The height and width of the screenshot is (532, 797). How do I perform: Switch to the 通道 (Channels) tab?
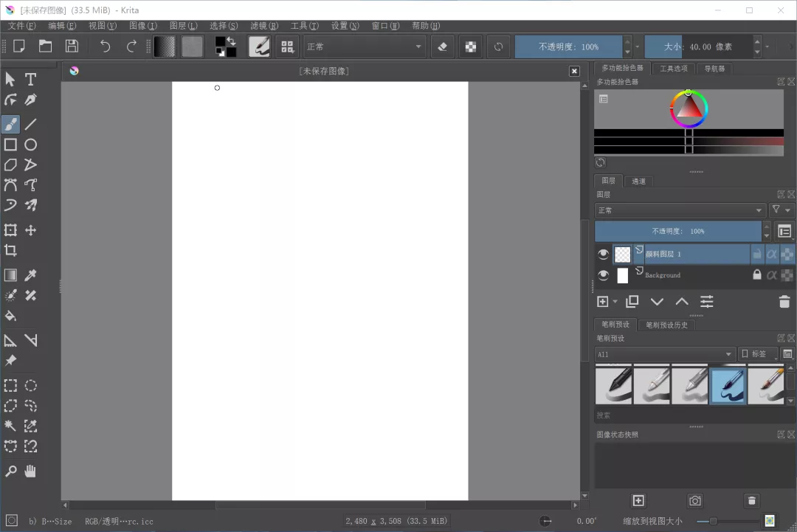click(638, 181)
